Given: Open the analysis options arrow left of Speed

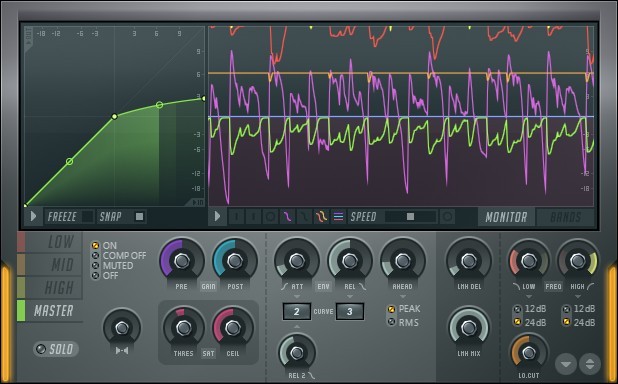Looking at the screenshot, I should (x=217, y=216).
